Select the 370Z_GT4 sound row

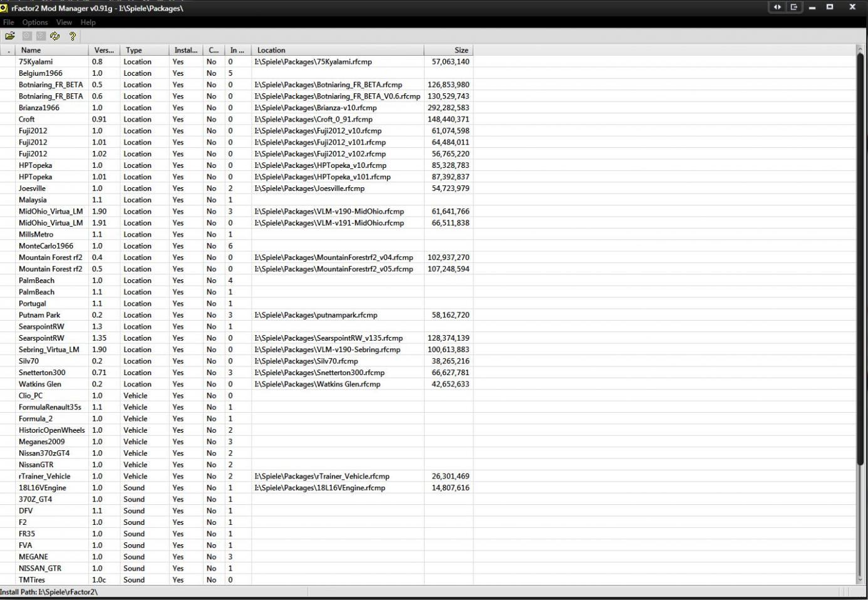coord(237,499)
